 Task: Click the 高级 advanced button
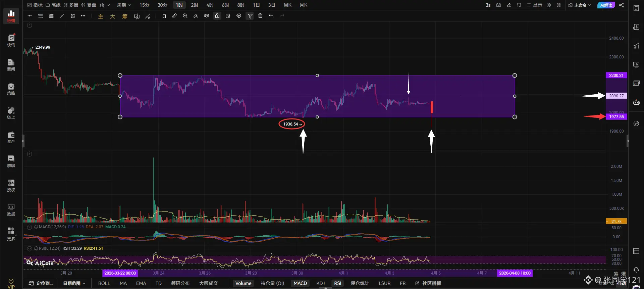(x=53, y=5)
